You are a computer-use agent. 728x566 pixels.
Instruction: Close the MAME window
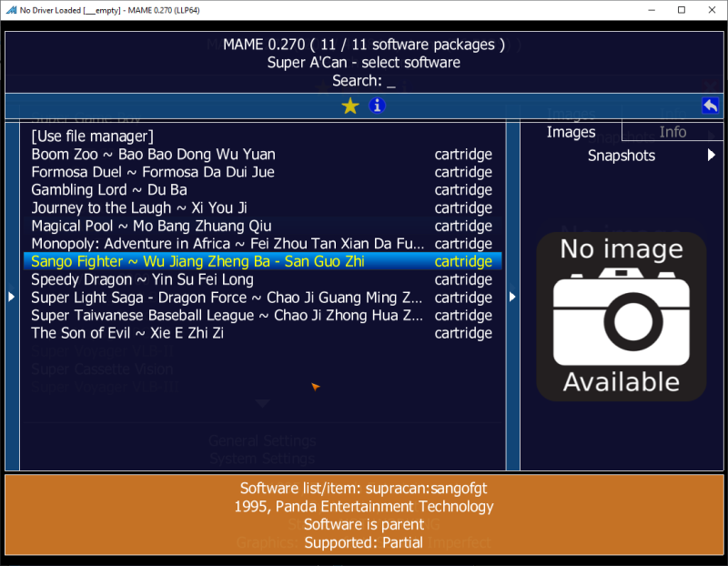[x=712, y=10]
